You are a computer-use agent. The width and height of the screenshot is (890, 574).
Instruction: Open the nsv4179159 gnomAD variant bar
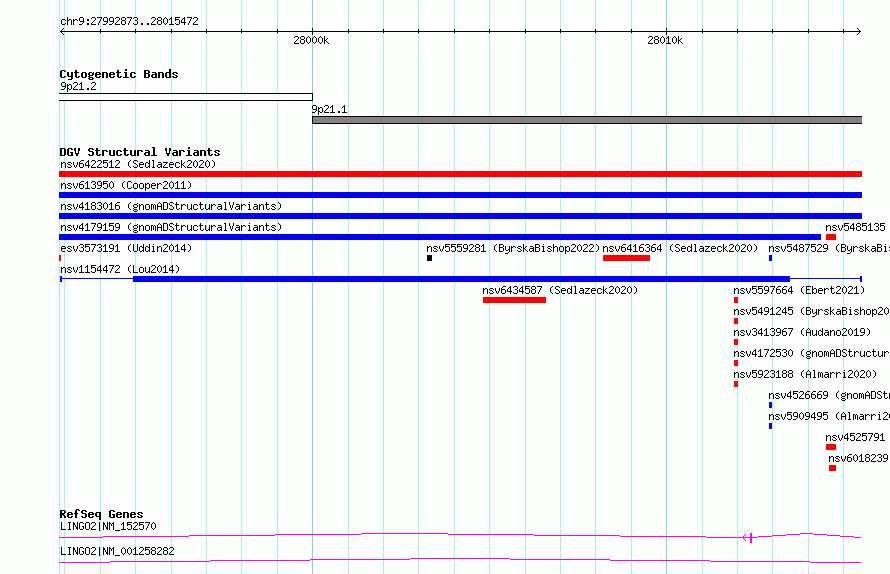point(440,237)
